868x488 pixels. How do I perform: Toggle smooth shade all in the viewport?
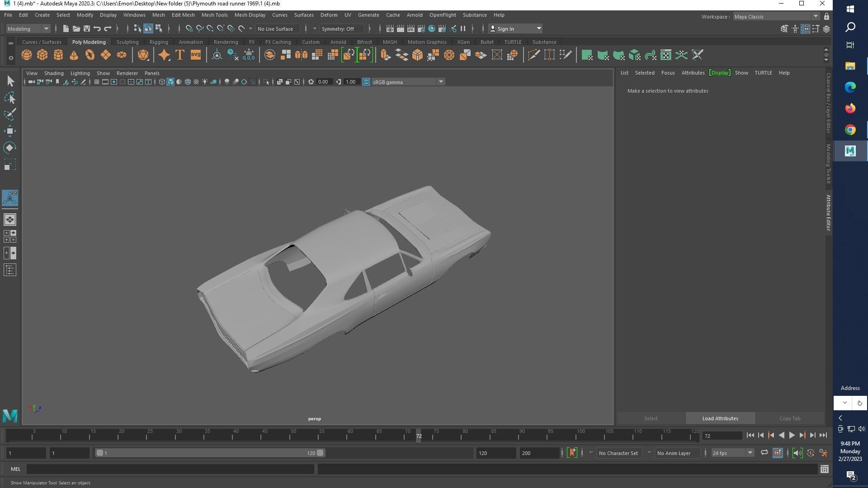tap(170, 82)
